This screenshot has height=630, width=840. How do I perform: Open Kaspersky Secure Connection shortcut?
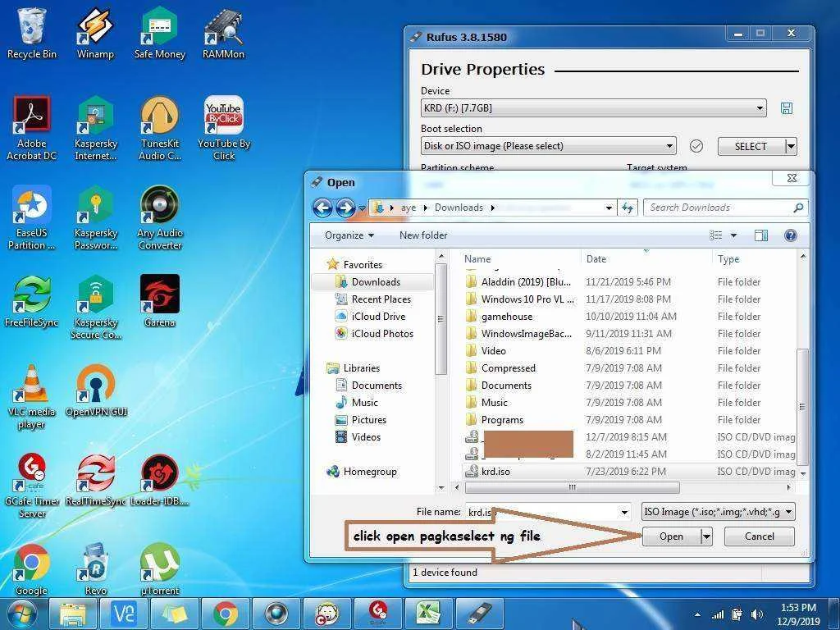click(95, 308)
